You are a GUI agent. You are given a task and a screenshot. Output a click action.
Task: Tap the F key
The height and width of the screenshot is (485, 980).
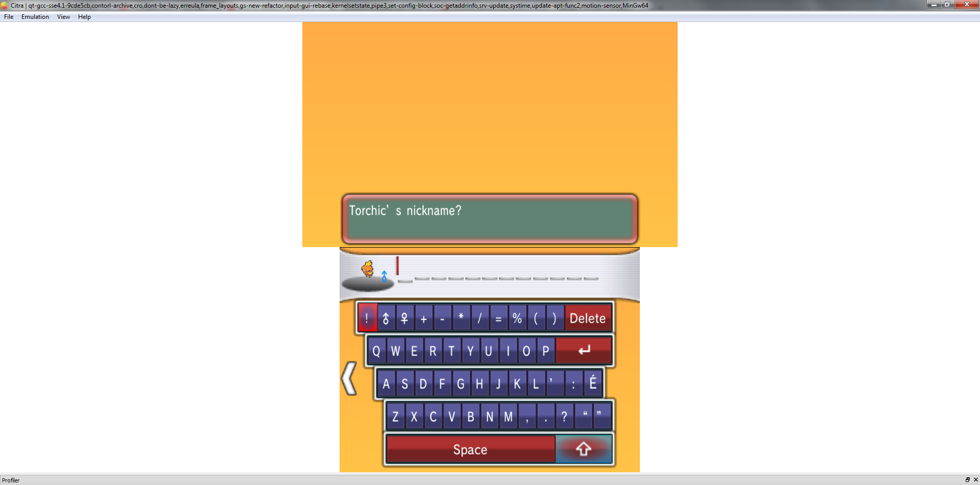pyautogui.click(x=442, y=384)
